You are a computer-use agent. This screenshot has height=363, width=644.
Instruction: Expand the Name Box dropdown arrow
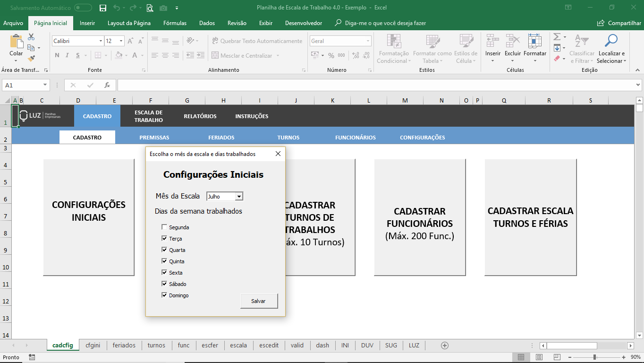click(x=45, y=85)
